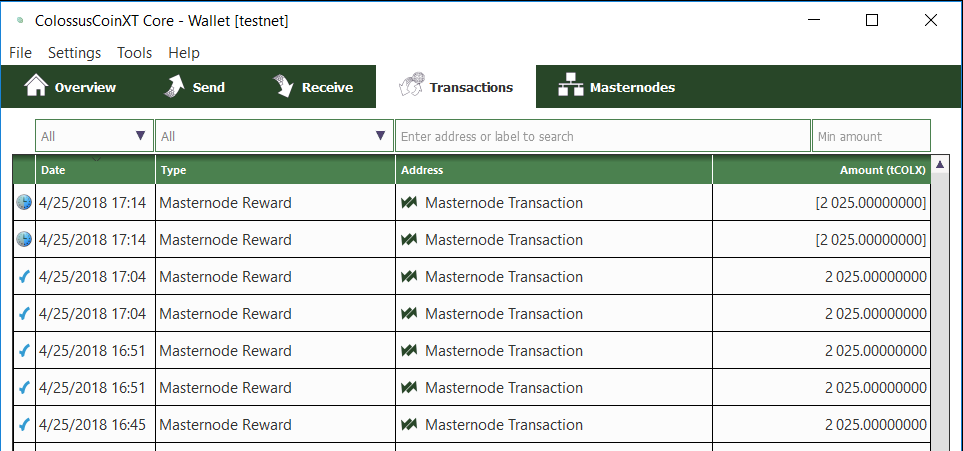Viewport: 963px width, 451px height.
Task: Open the File menu
Action: click(20, 53)
